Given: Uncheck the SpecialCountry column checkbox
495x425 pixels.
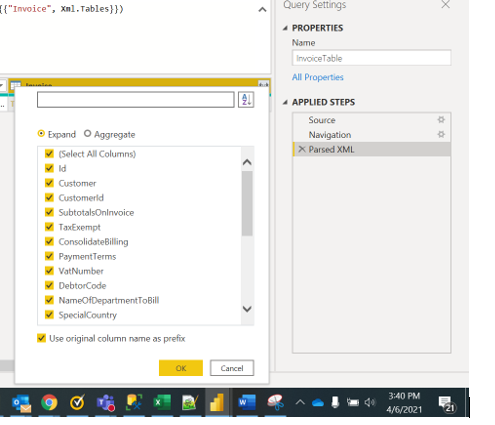Looking at the screenshot, I should [x=49, y=315].
